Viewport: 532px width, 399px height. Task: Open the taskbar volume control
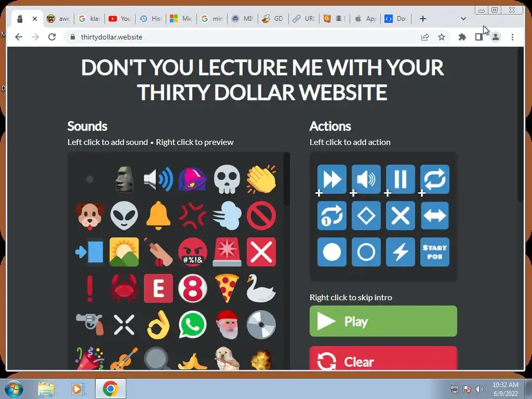click(x=480, y=389)
